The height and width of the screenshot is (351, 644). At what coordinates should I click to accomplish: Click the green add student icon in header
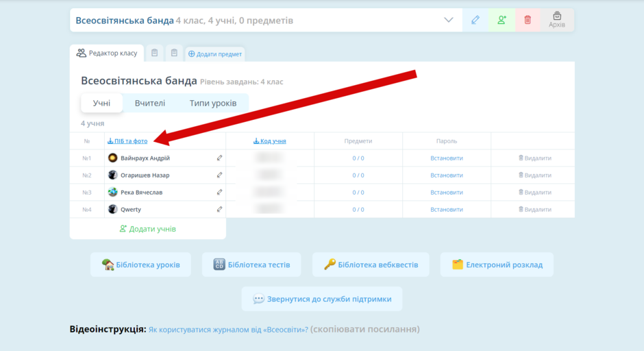click(x=501, y=20)
